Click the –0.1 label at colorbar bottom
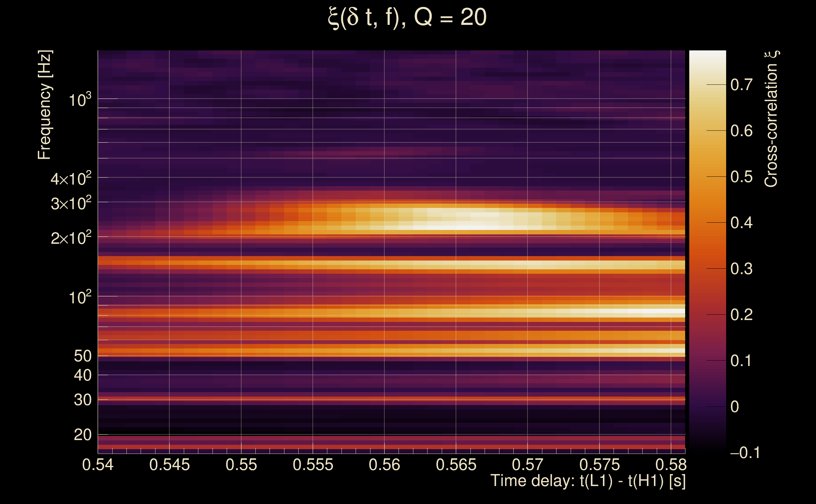816x504 pixels. [x=745, y=453]
